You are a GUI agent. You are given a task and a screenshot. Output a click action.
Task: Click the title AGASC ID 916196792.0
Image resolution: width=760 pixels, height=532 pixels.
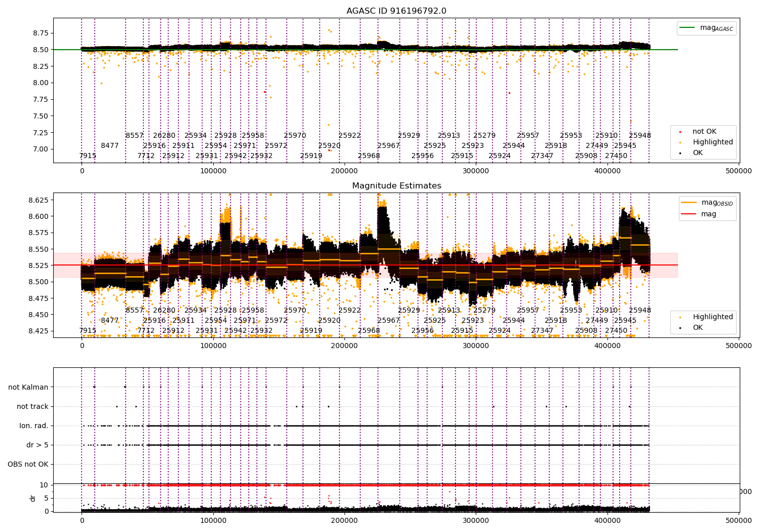point(396,11)
